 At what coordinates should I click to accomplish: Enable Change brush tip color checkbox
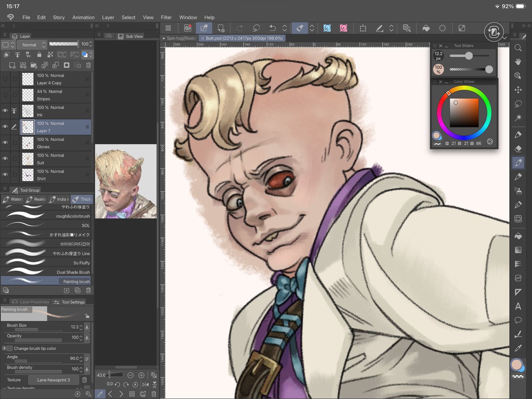click(10, 348)
